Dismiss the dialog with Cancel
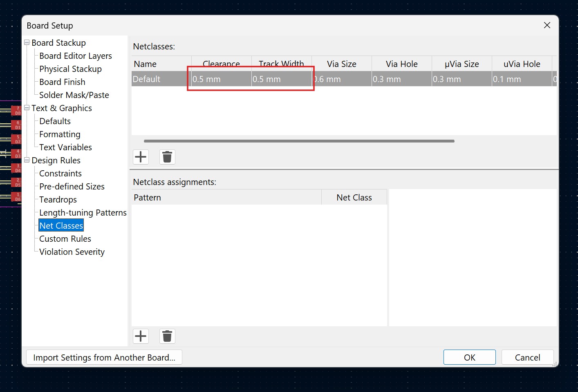The height and width of the screenshot is (392, 578). 528,357
